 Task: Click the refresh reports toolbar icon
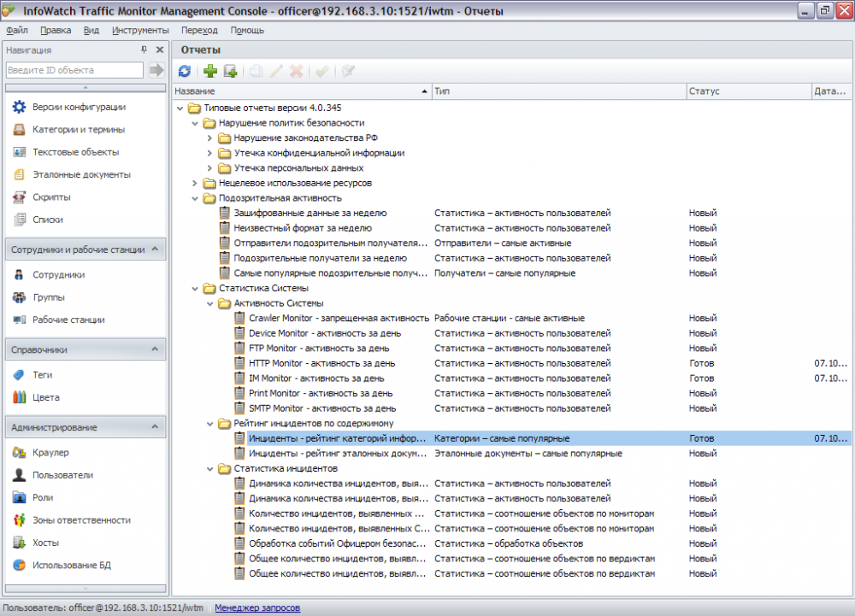point(184,72)
